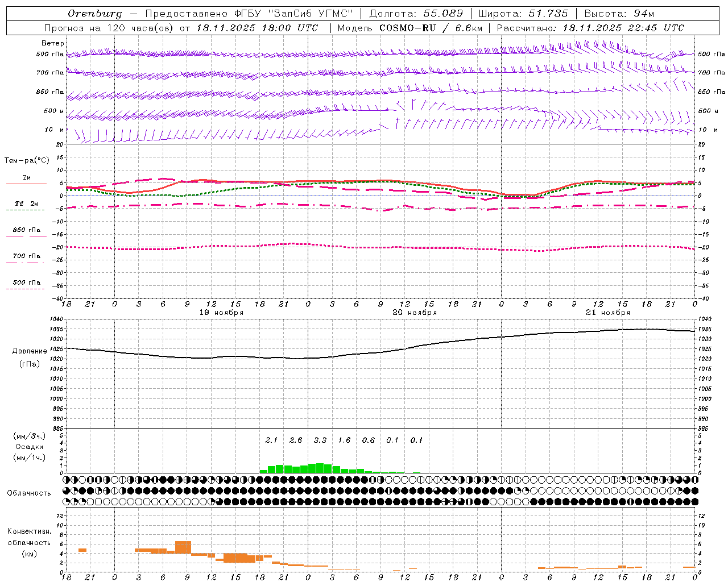Click the "(мм/3ч.)" precipitation unit label
The image size is (728, 582).
coord(30,436)
